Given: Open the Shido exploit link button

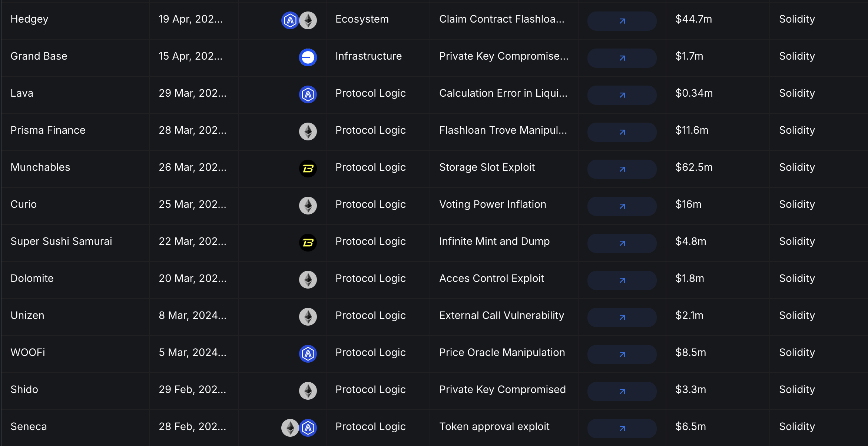Looking at the screenshot, I should click(622, 392).
